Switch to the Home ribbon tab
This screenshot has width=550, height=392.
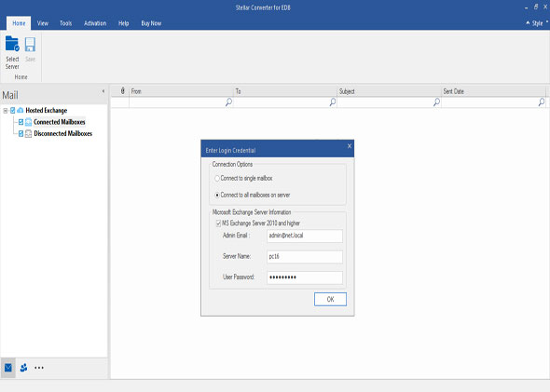19,23
